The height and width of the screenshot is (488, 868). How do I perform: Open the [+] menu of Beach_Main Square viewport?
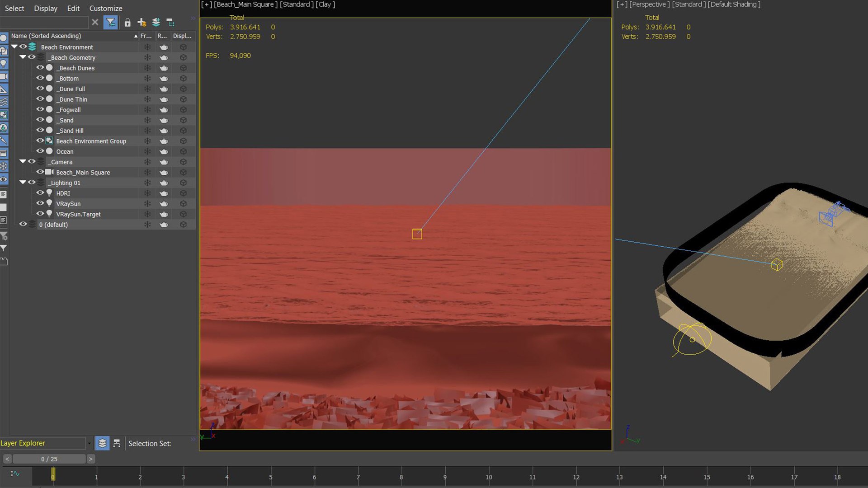[206, 5]
